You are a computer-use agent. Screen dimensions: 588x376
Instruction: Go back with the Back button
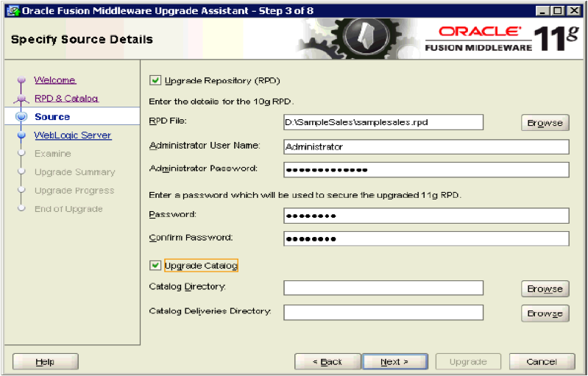[327, 362]
